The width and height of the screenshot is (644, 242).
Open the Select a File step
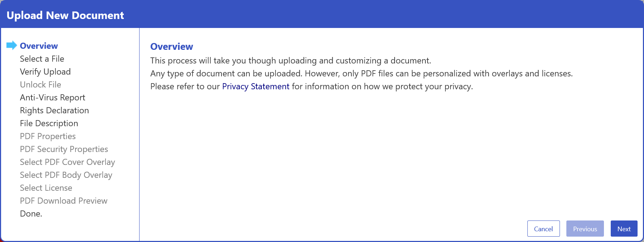point(42,58)
